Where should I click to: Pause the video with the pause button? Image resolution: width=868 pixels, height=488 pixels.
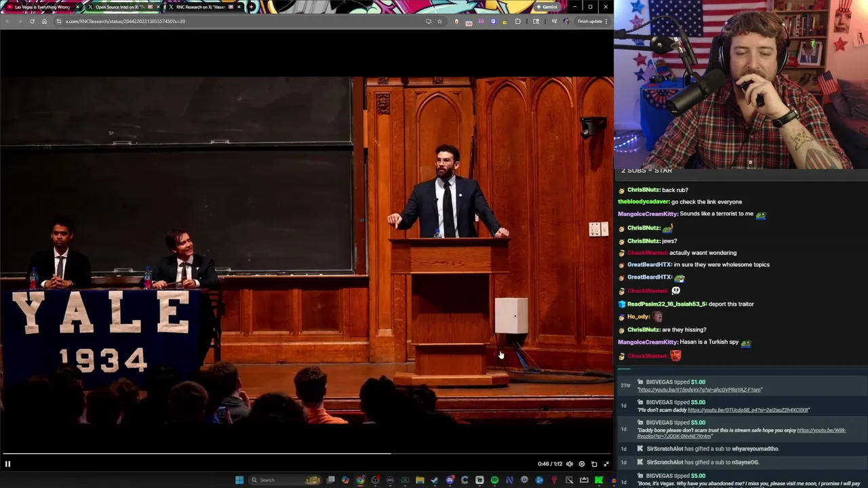coord(7,464)
